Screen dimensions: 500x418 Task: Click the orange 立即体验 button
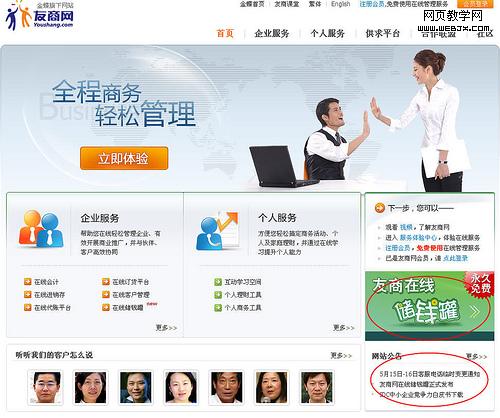124,158
